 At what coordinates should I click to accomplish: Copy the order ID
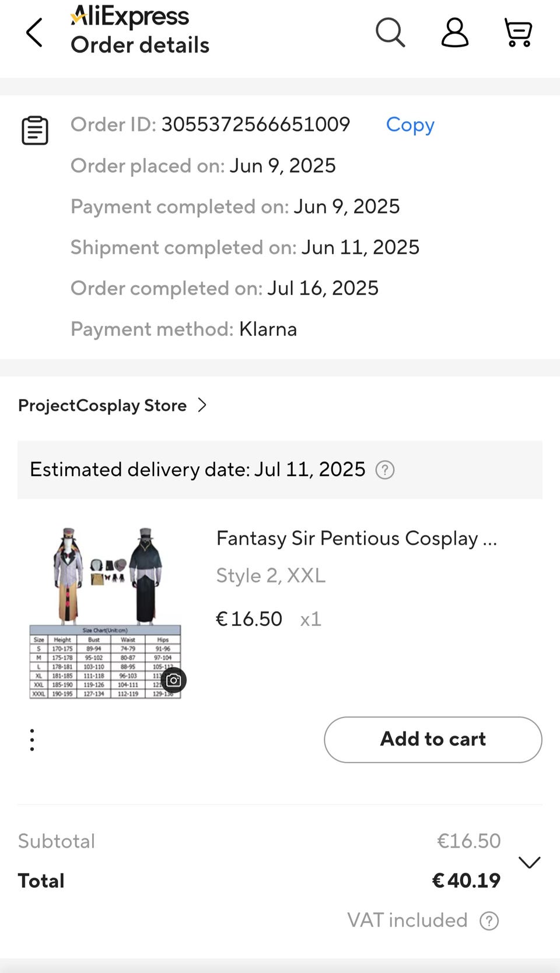pos(410,124)
